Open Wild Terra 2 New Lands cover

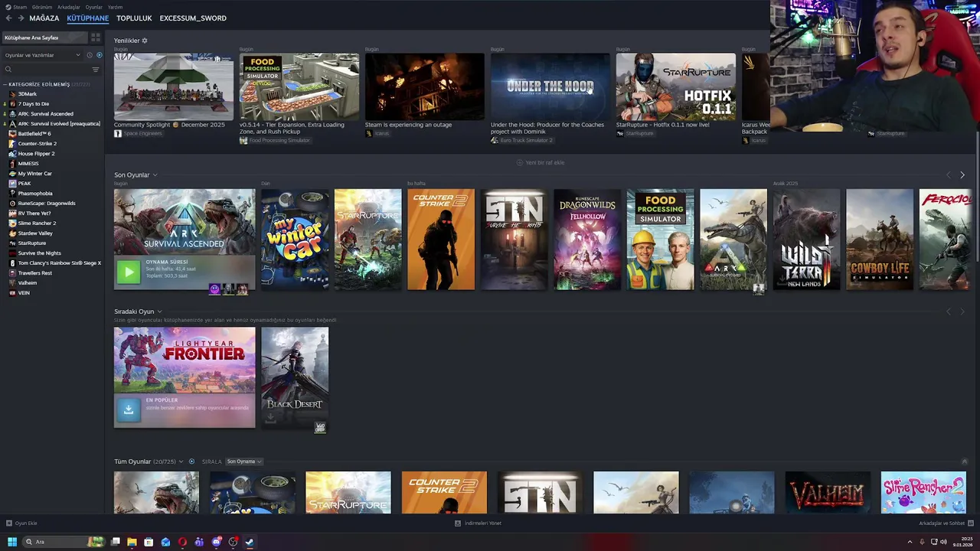click(806, 240)
